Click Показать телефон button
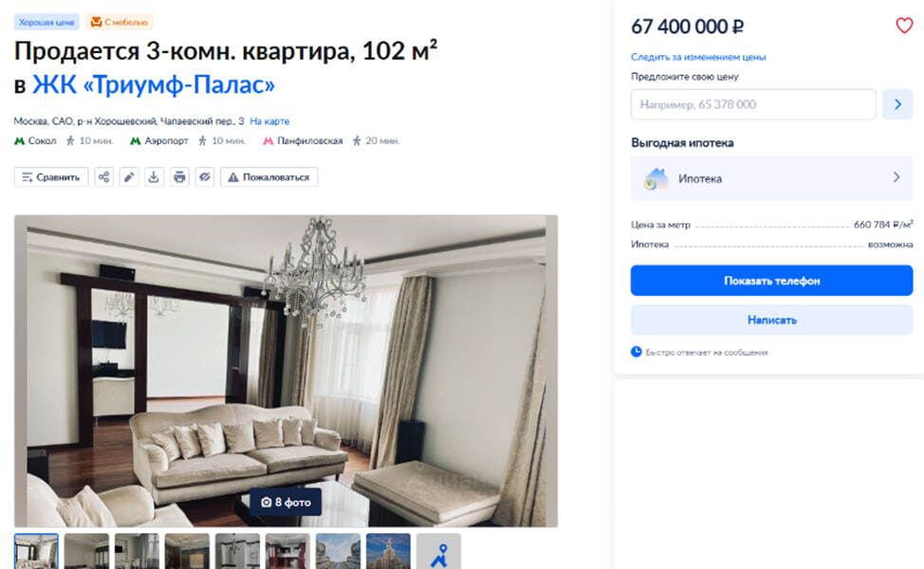This screenshot has height=569, width=924. [771, 281]
